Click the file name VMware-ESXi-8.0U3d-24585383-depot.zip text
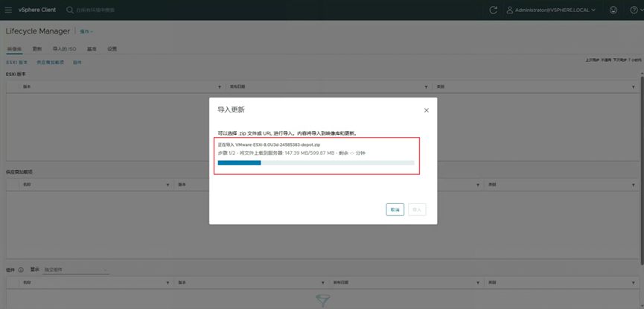This screenshot has width=644, height=309. pyautogui.click(x=278, y=145)
